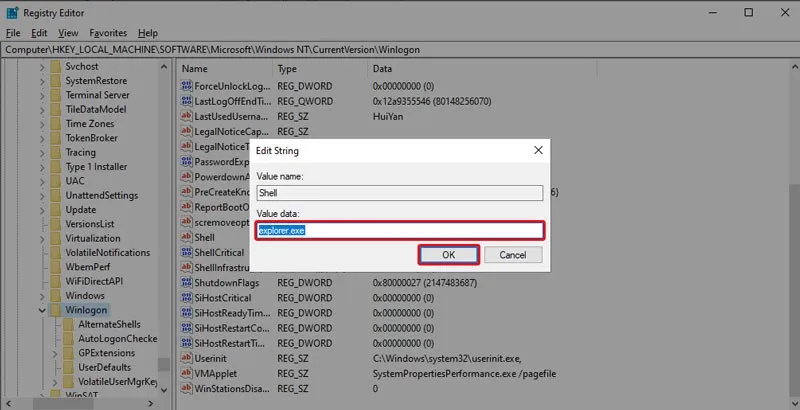Click the SiHostRestartCo... DWORD value icon
Screen dimensions: 800x410
coord(186,328)
